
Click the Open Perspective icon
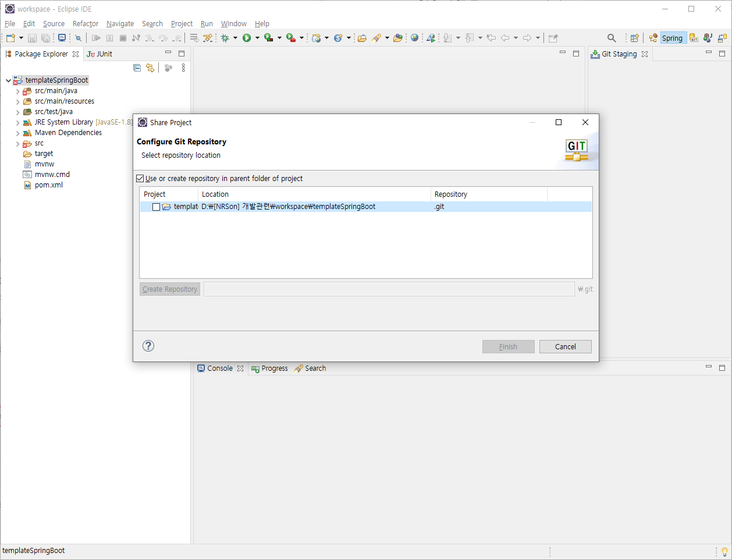point(634,37)
